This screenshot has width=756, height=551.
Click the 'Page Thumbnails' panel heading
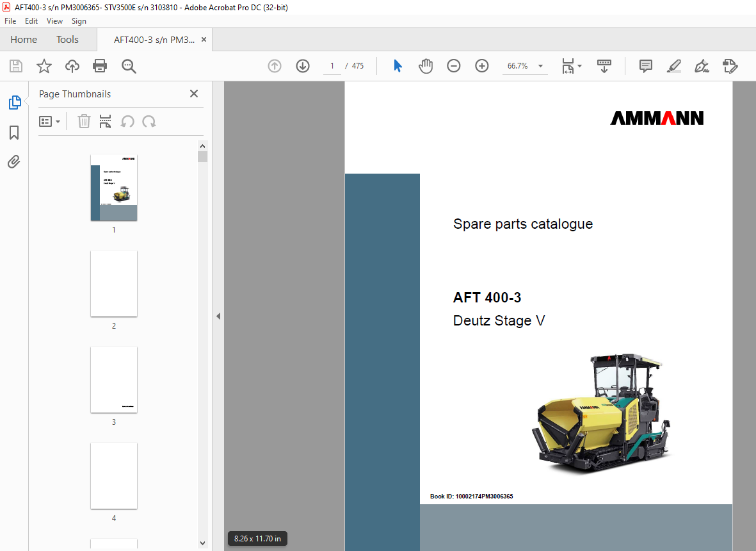(x=75, y=94)
